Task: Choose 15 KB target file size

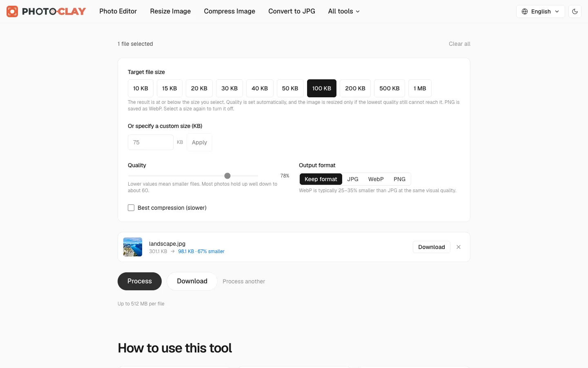Action: pos(169,88)
